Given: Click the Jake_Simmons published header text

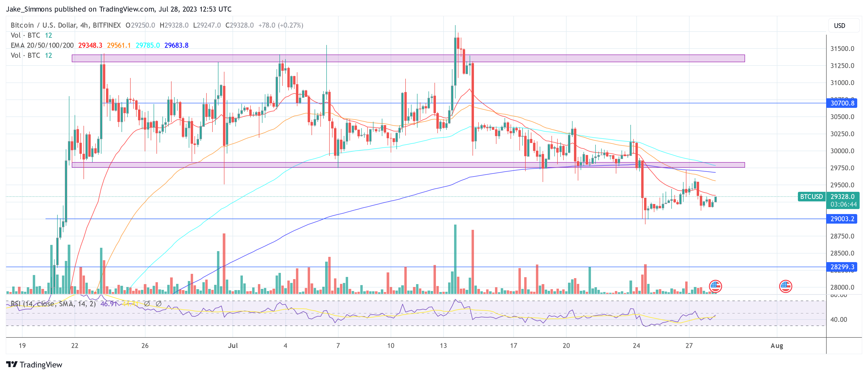Looking at the screenshot, I should (x=119, y=9).
